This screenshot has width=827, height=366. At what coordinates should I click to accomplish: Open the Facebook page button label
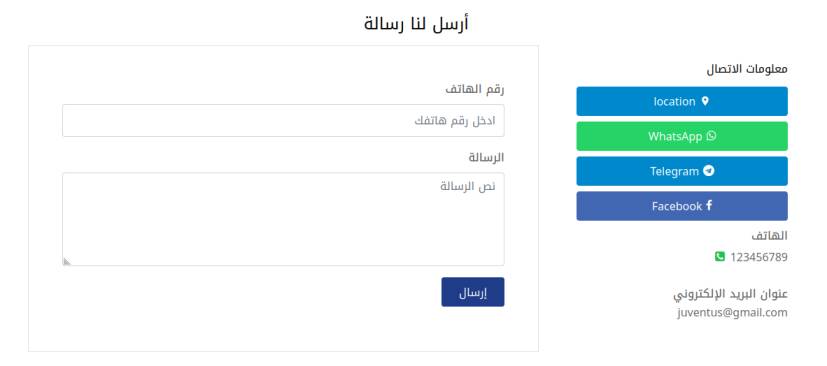pos(677,206)
